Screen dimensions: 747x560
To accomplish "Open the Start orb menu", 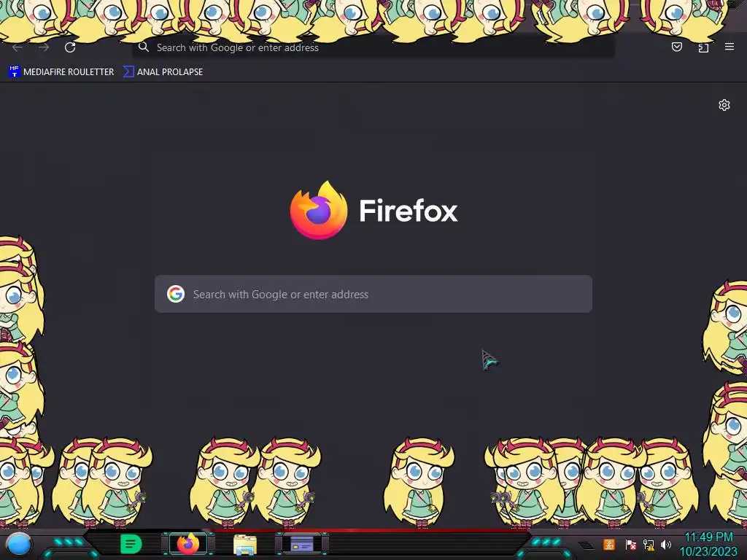I will pos(18,545).
